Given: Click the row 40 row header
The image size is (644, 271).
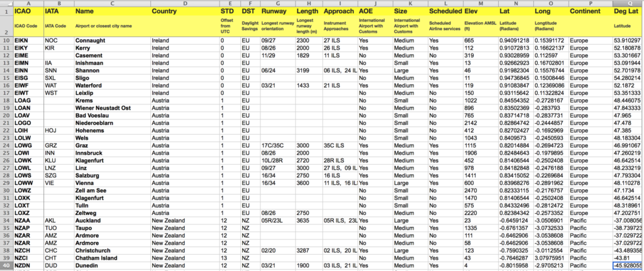Looking at the screenshot, I should (x=6, y=267).
